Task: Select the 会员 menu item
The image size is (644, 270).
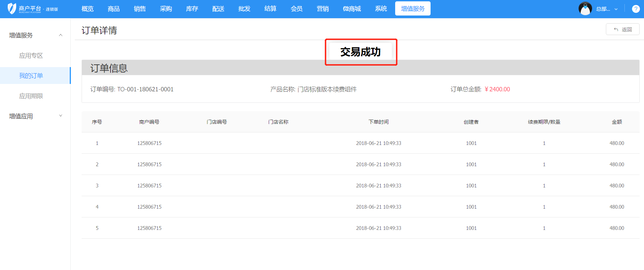Action: point(296,9)
